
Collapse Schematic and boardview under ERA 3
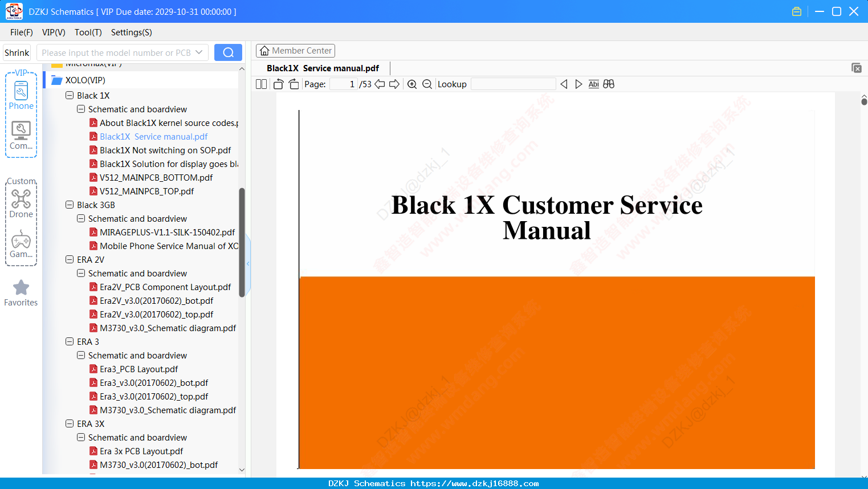point(81,355)
